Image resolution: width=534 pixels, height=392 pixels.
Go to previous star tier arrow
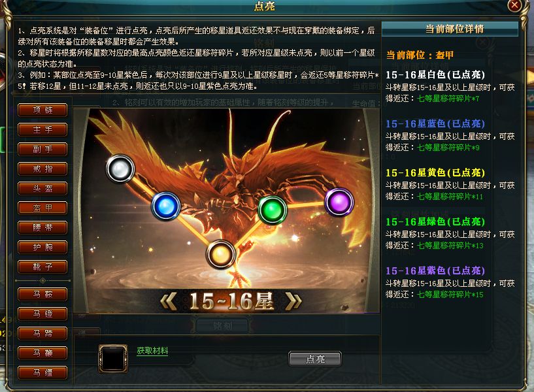pyautogui.click(x=168, y=301)
